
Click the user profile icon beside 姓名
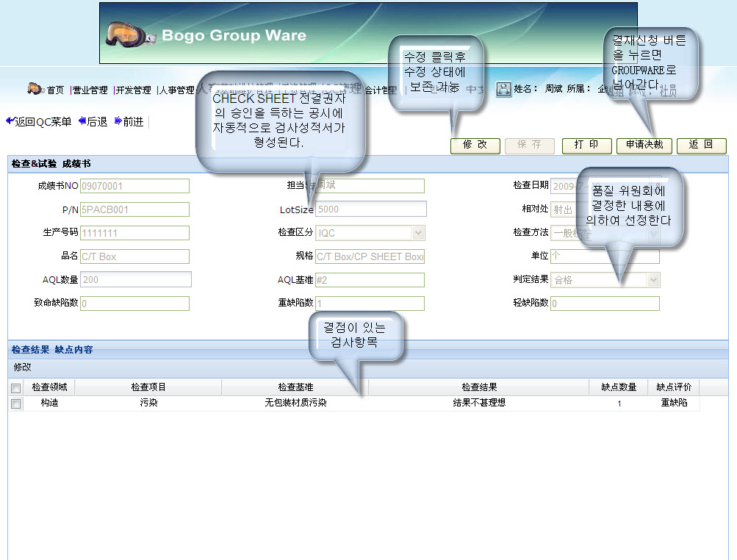pos(503,88)
